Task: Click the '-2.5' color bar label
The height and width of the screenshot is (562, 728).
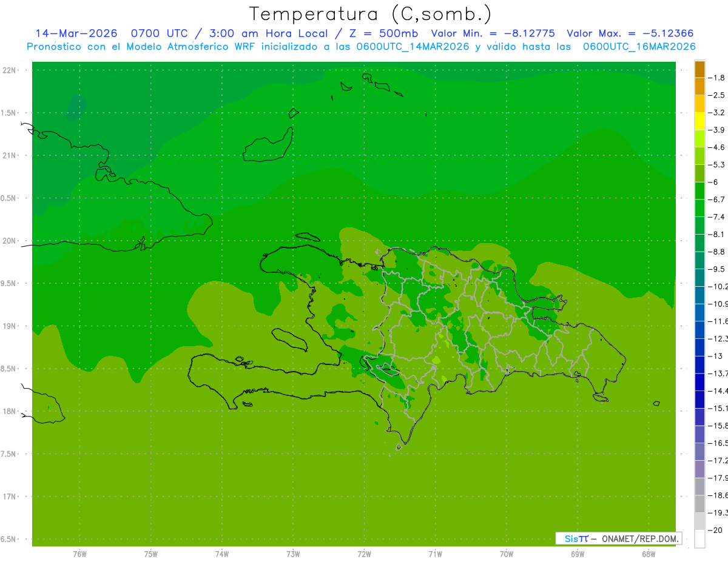Action: pyautogui.click(x=716, y=95)
